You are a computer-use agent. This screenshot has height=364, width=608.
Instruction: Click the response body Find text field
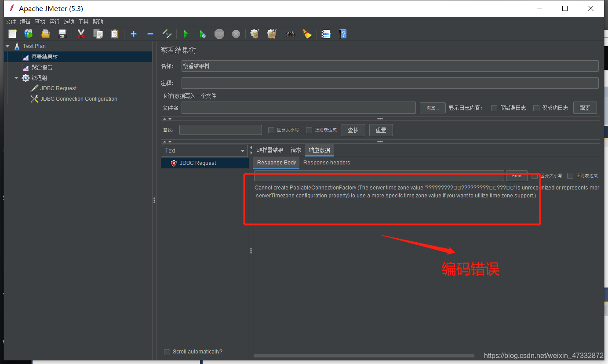(x=379, y=176)
